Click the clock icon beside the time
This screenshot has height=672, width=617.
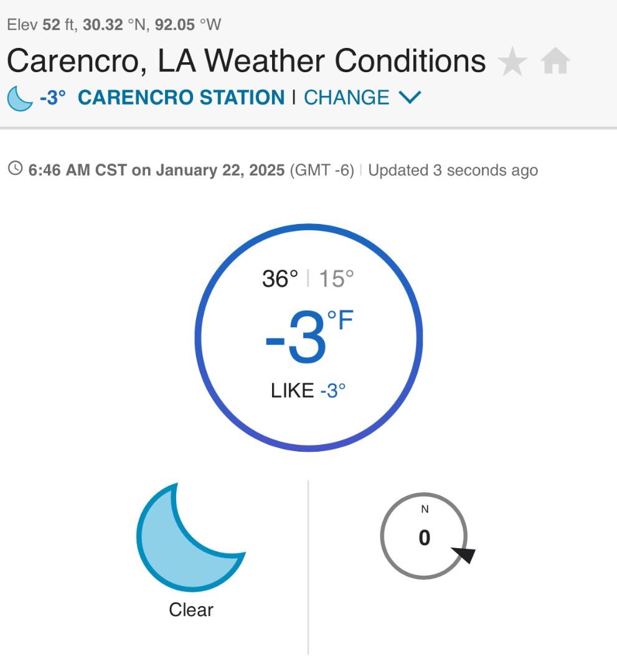point(15,169)
